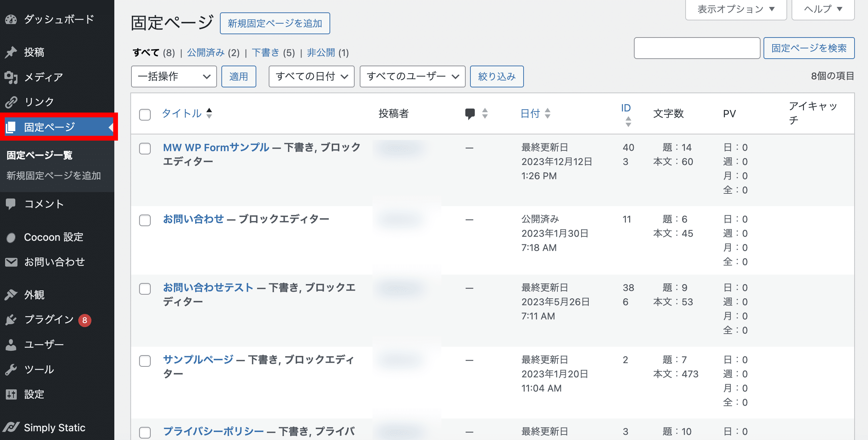Click the speech bubble icon for コメント
The image size is (868, 440).
pos(11,204)
